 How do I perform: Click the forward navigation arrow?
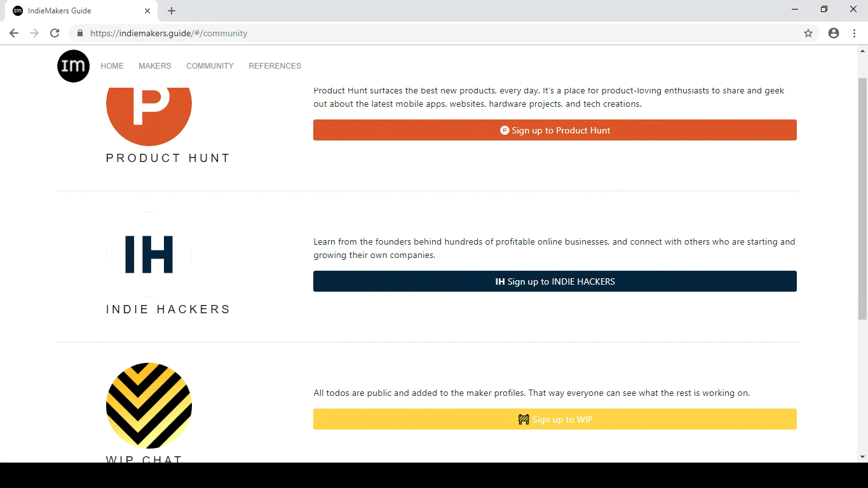[x=34, y=33]
